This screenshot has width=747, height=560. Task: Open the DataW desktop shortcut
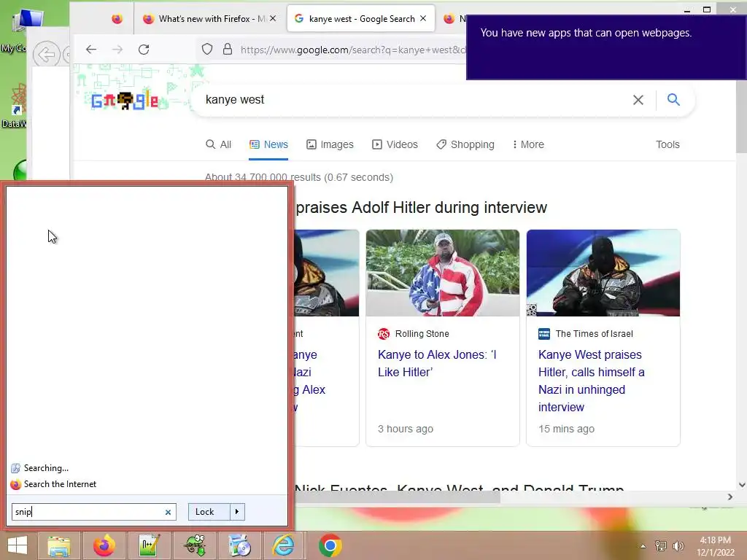coord(15,105)
